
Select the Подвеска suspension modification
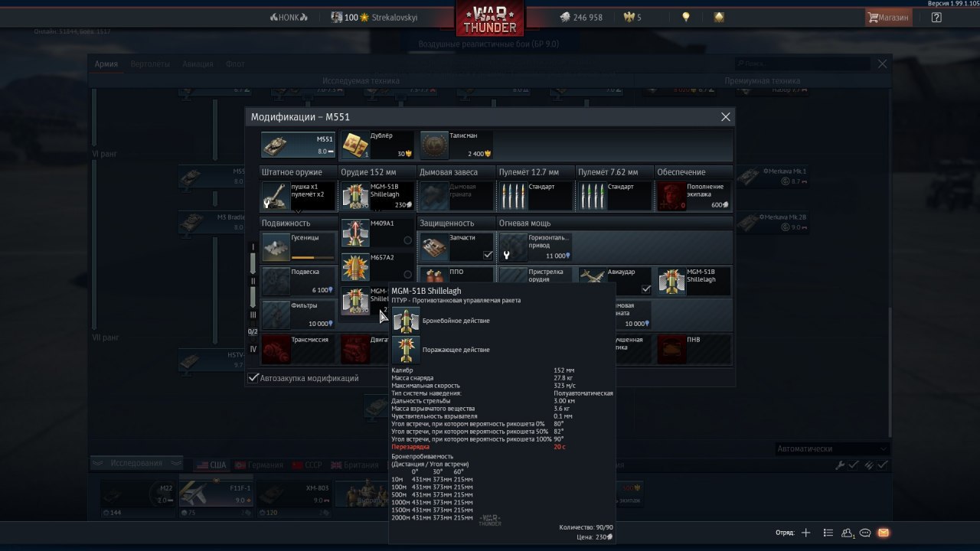[x=299, y=281]
